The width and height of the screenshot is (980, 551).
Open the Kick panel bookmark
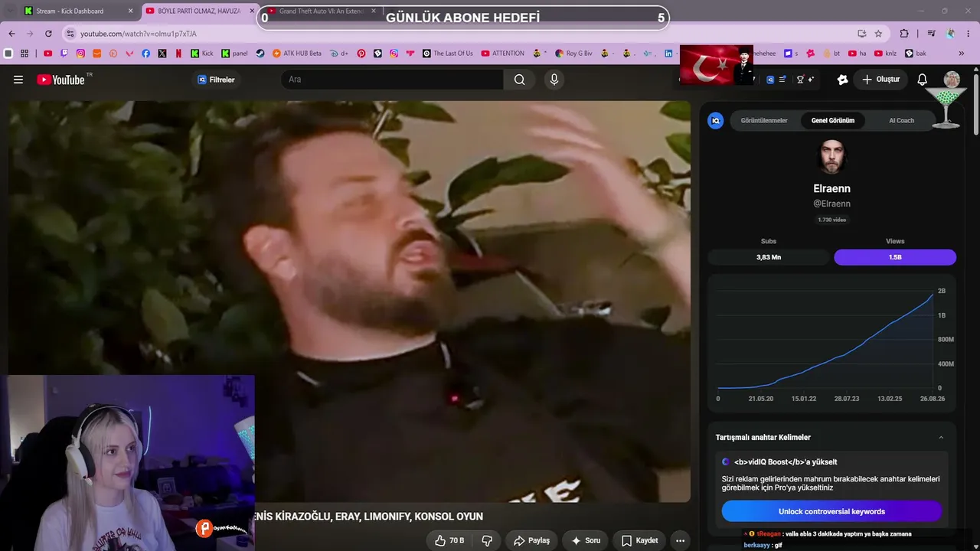click(x=235, y=54)
